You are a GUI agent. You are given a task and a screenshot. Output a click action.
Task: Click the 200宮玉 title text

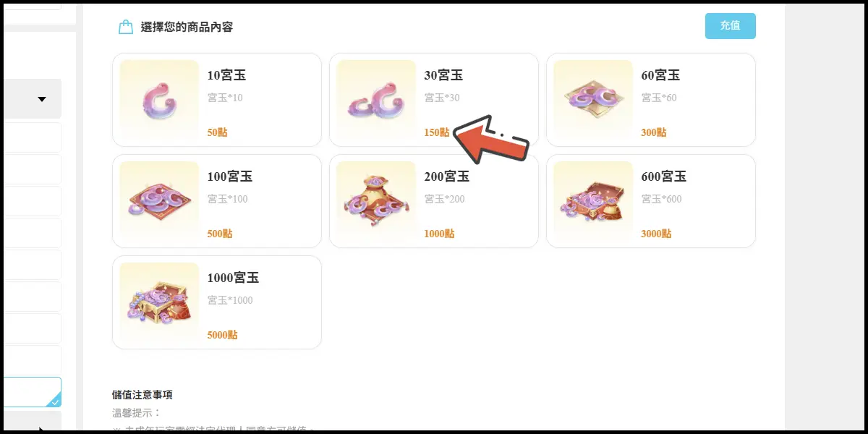(447, 176)
